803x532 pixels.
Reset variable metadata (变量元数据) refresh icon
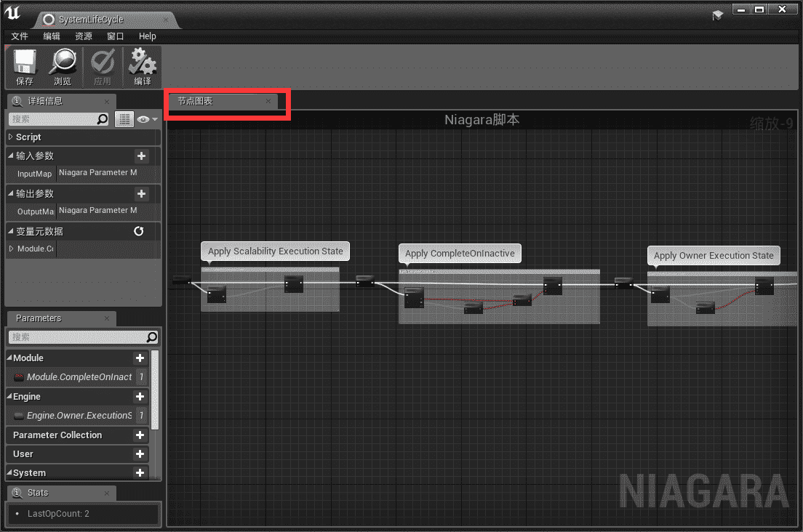pos(139,231)
